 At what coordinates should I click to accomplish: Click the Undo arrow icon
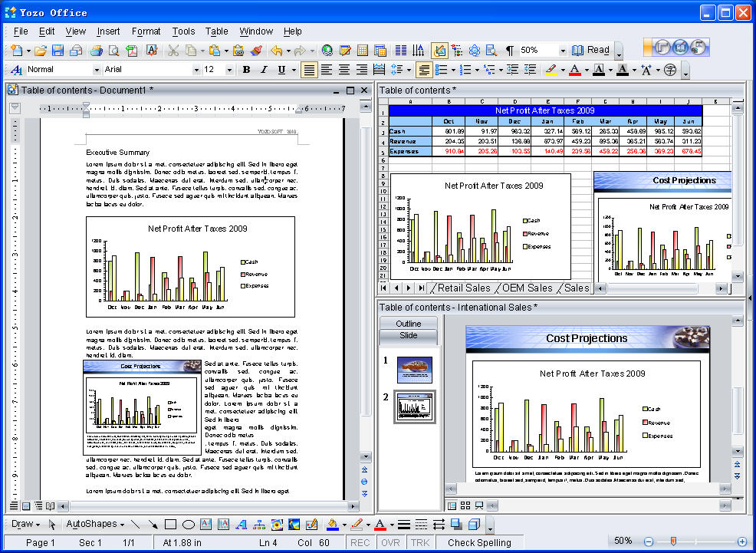[x=277, y=50]
